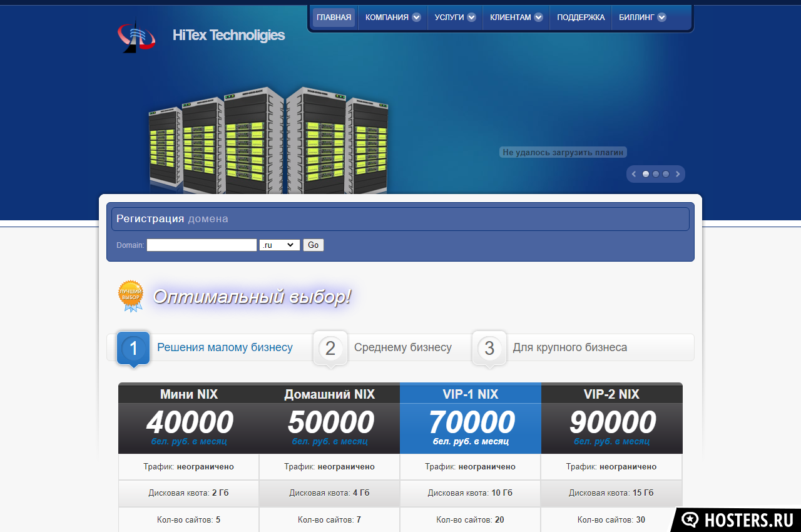Click the number 1 step badge

(133, 348)
